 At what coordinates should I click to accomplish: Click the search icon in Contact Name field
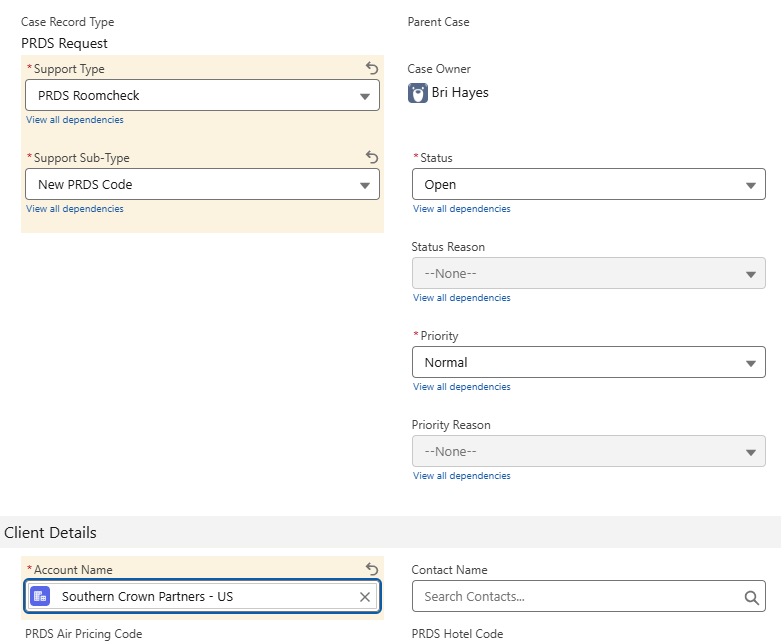[x=751, y=597]
